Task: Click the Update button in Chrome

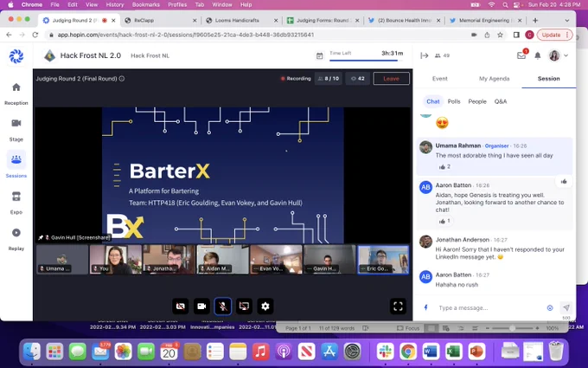Action: pos(554,35)
